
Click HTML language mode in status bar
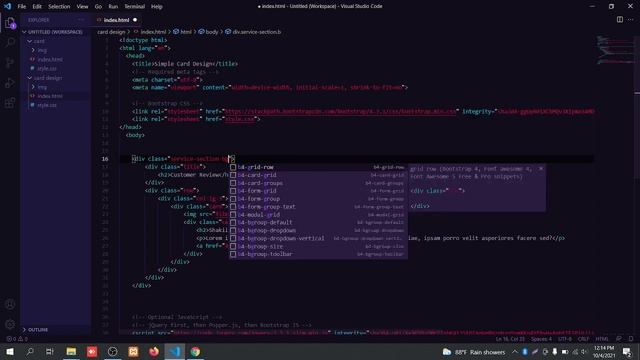pos(602,339)
